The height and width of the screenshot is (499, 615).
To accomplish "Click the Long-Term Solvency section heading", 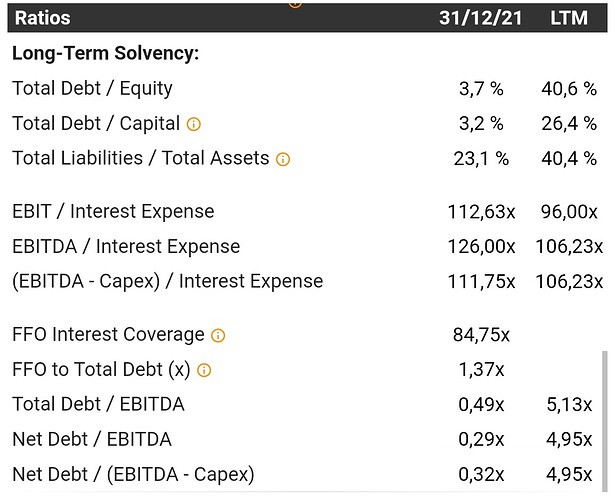I will click(x=105, y=53).
